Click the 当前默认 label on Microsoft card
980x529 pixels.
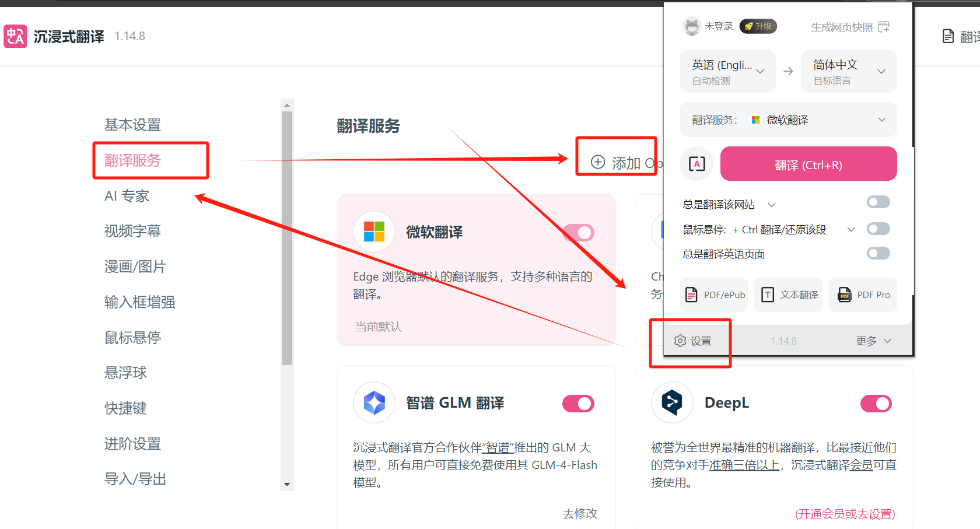coord(378,327)
